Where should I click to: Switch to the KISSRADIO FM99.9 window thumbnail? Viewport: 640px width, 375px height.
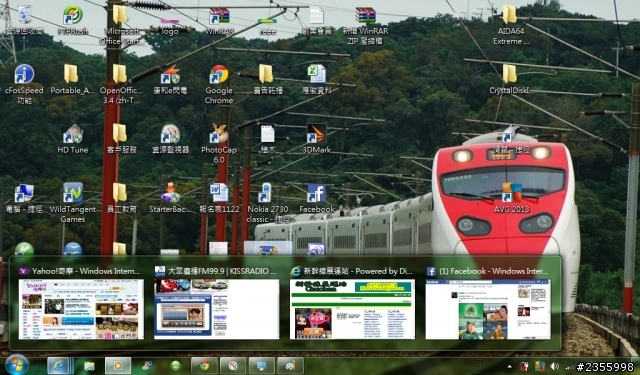click(x=217, y=309)
